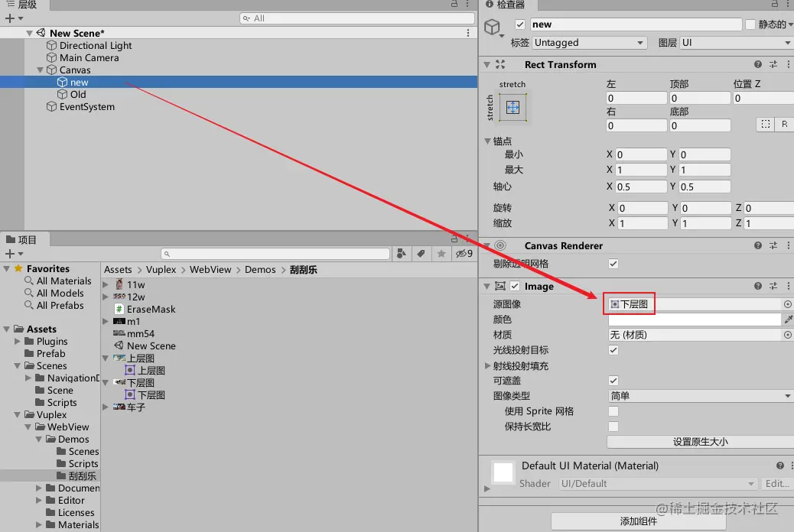Collapse the Scenes folder under Assets
The height and width of the screenshot is (532, 794).
click(18, 365)
